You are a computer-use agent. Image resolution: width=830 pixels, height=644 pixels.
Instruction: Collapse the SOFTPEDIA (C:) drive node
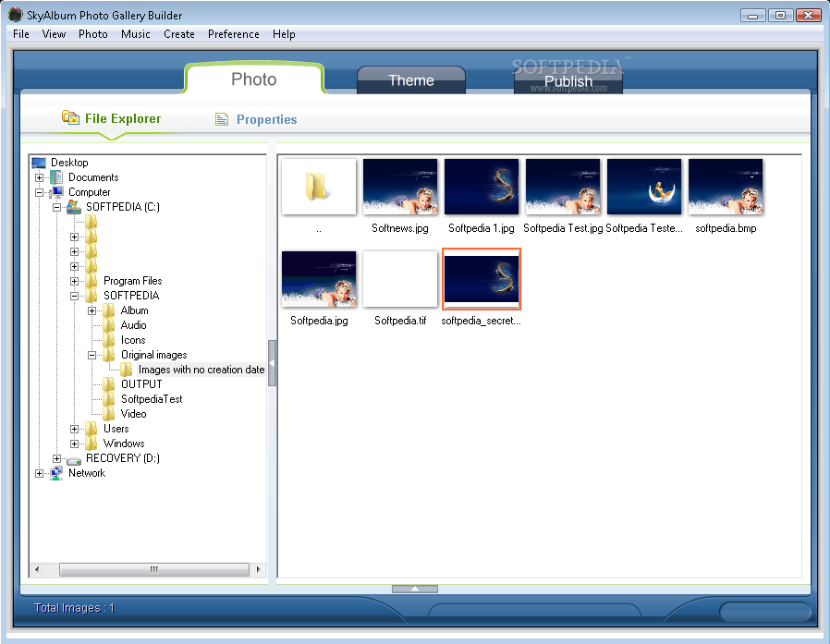[56, 208]
